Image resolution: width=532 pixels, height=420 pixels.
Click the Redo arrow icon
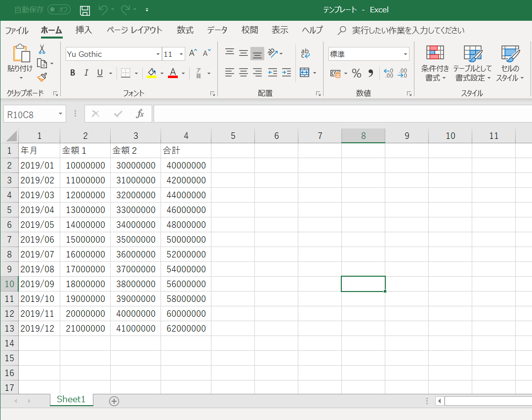tap(126, 10)
